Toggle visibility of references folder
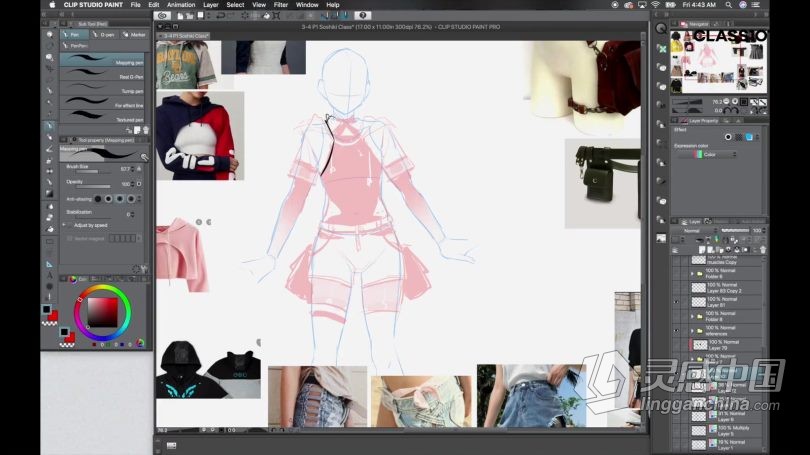Screen dimensions: 810x455 (676, 331)
